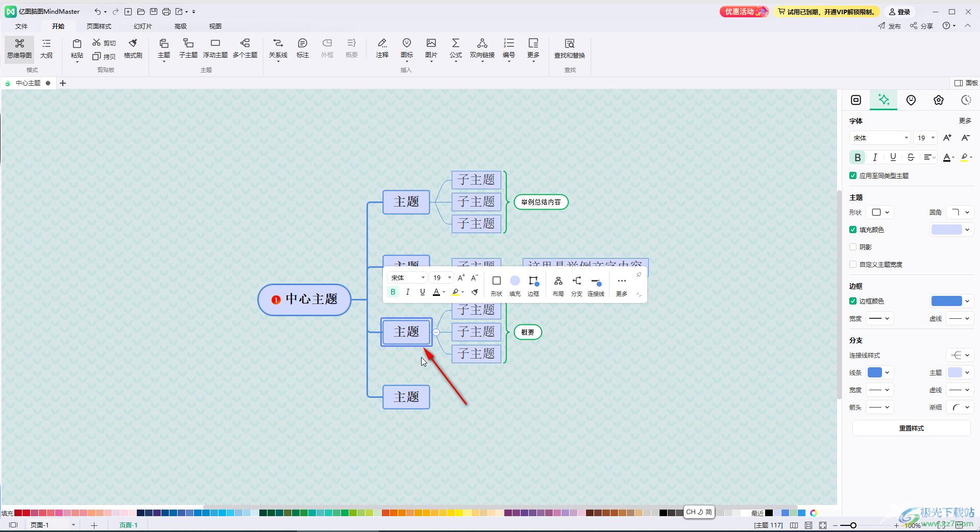Click the undo arrow in title bar
The image size is (980, 532).
[x=97, y=11]
